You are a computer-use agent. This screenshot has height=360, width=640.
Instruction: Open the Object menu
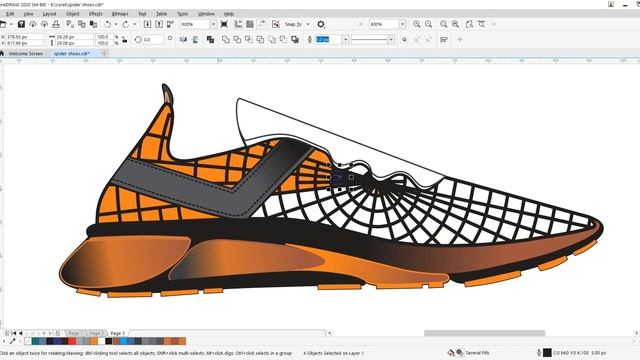pyautogui.click(x=73, y=14)
